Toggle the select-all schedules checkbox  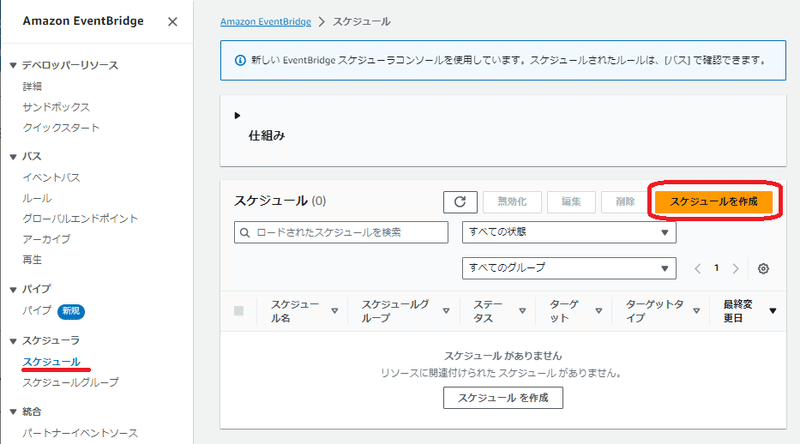(239, 310)
